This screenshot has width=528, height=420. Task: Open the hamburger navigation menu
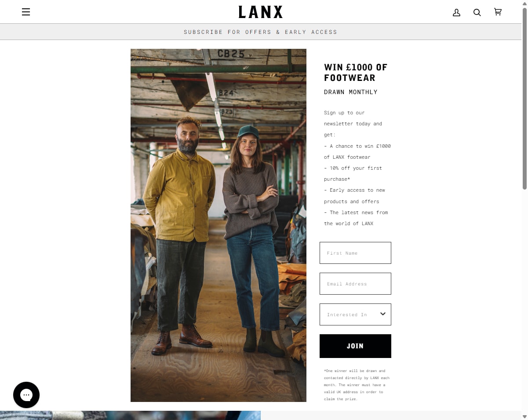[x=26, y=12]
